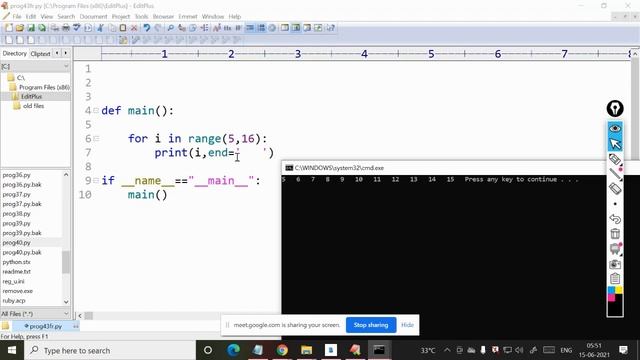Image resolution: width=640 pixels, height=360 pixels.
Task: Click the file list scroll-up arrow
Action: [66, 174]
